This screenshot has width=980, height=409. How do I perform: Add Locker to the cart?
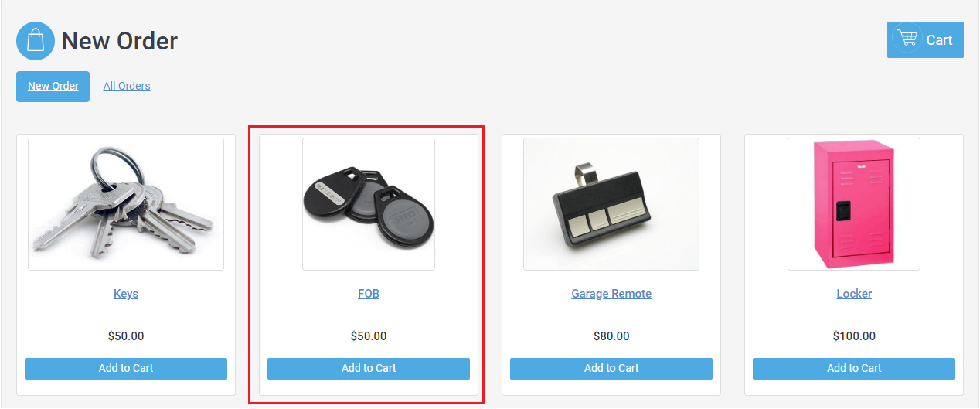[854, 369]
